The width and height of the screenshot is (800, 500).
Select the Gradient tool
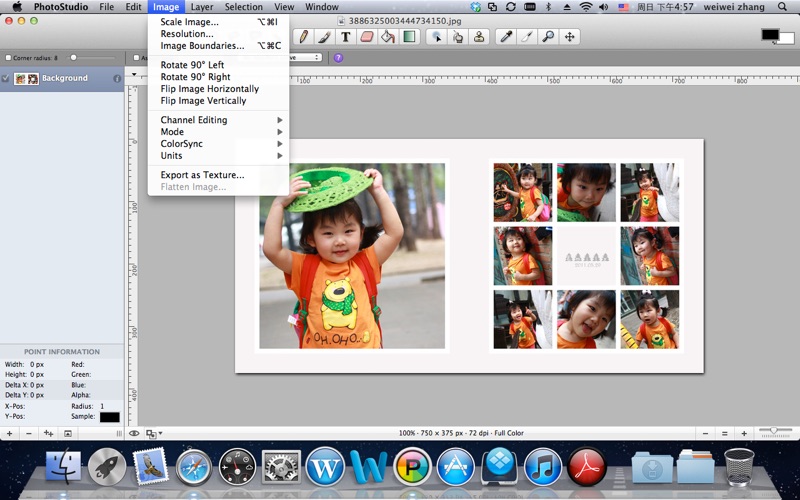[x=409, y=37]
